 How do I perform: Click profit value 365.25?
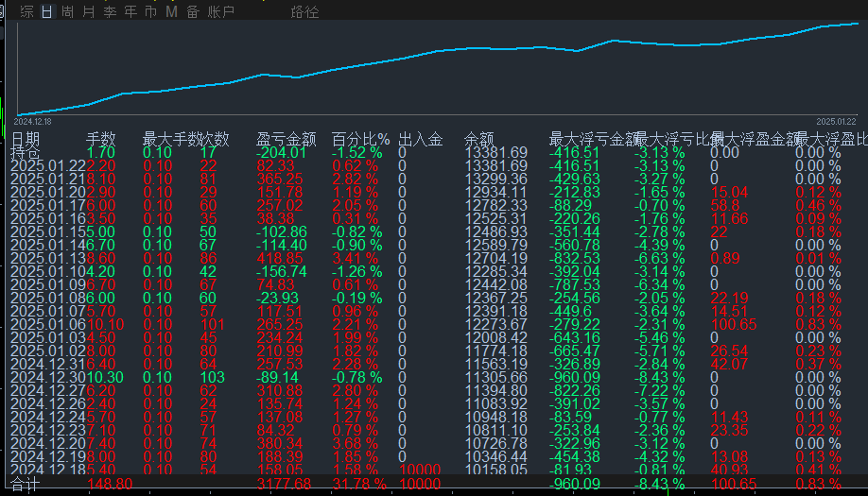pyautogui.click(x=280, y=180)
